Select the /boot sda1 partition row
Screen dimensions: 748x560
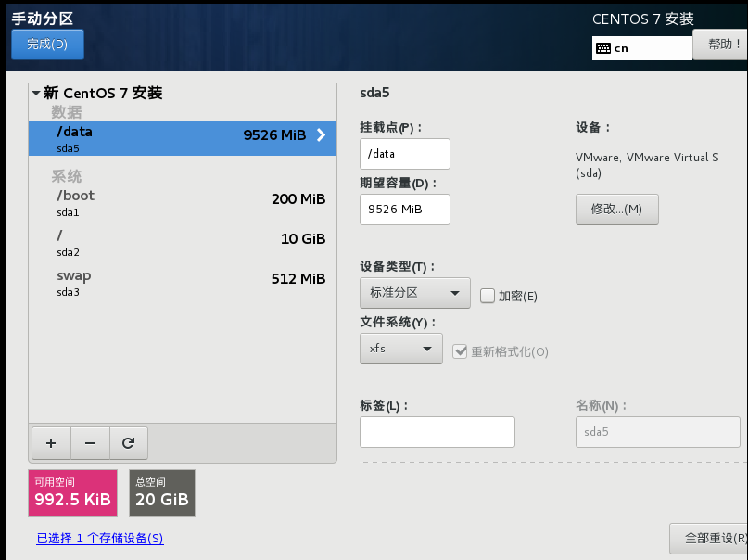point(183,203)
